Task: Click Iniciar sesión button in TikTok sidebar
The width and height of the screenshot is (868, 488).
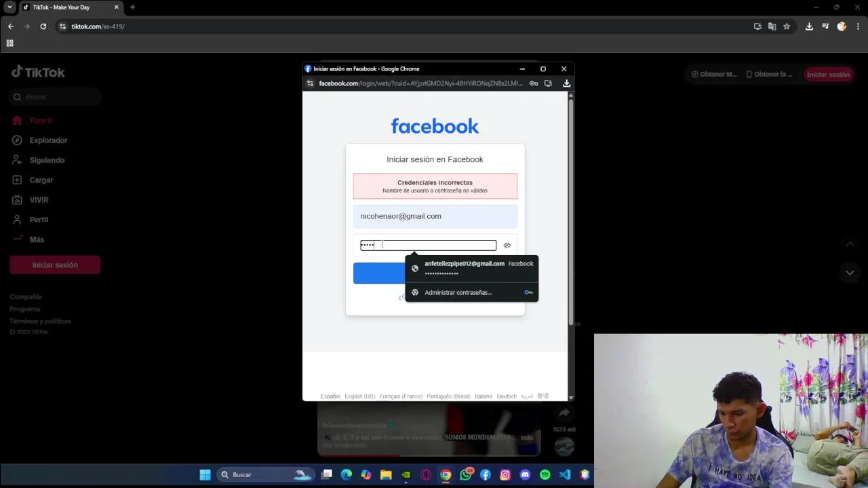Action: click(x=55, y=265)
